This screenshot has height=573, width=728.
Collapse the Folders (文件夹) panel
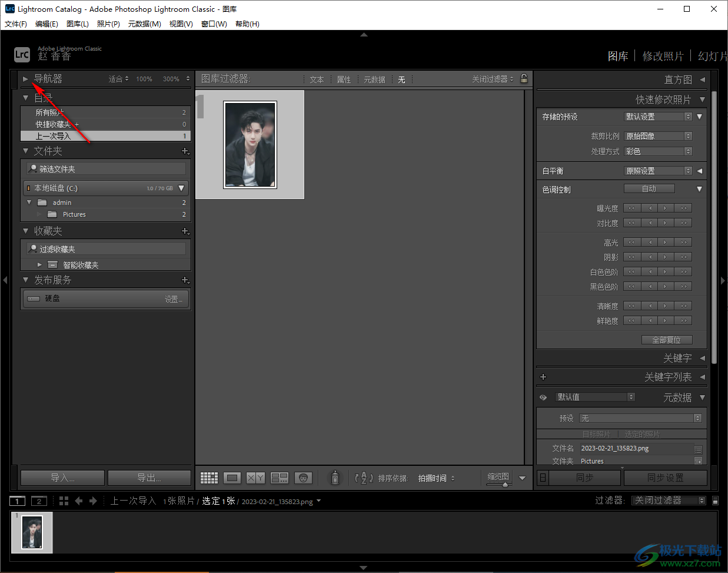(25, 151)
